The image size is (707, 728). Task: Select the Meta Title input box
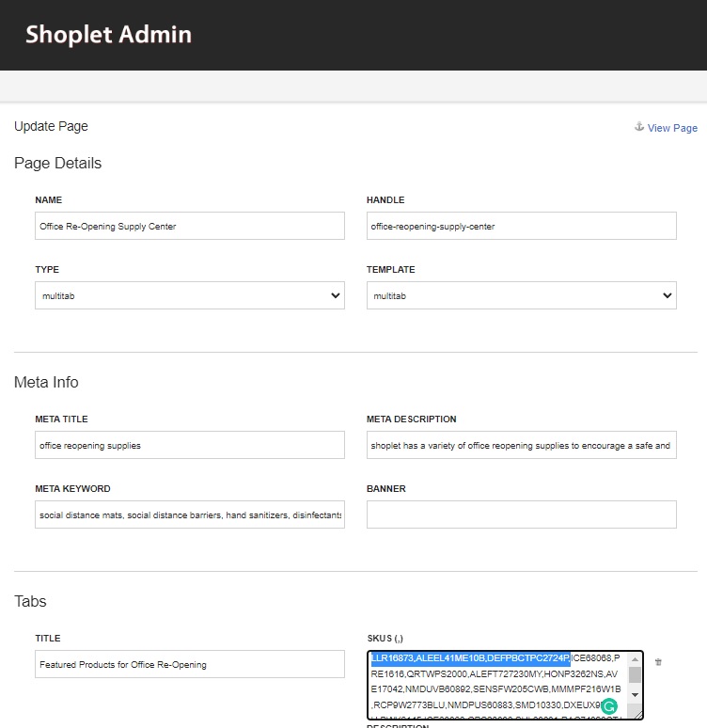pyautogui.click(x=189, y=445)
